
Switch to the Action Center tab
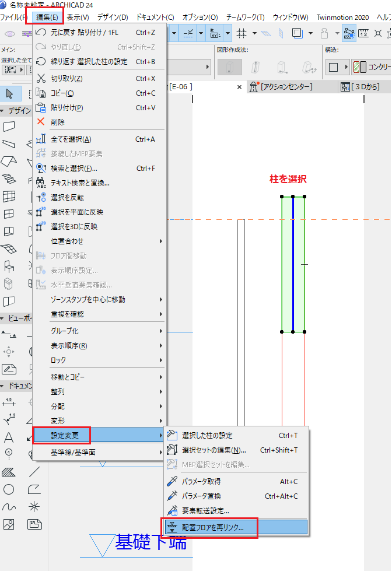282,87
